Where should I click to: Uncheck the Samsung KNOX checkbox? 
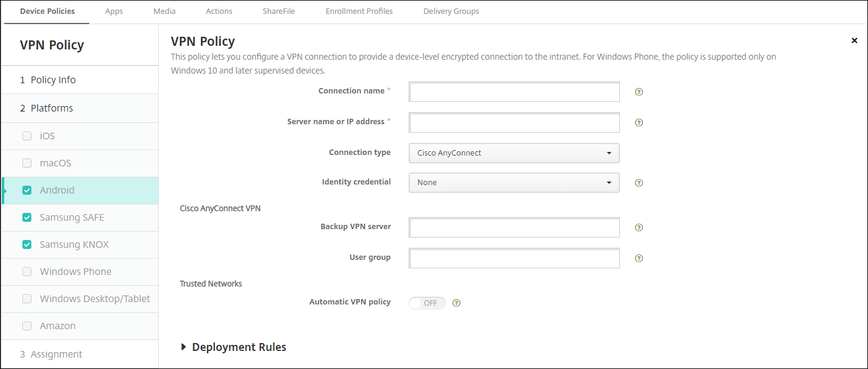click(x=27, y=245)
